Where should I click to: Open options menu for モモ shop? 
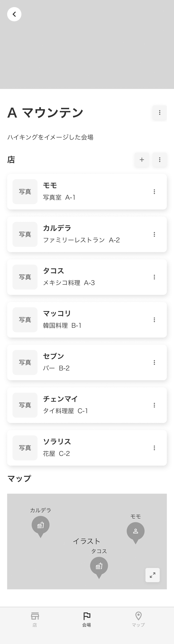coord(154,192)
